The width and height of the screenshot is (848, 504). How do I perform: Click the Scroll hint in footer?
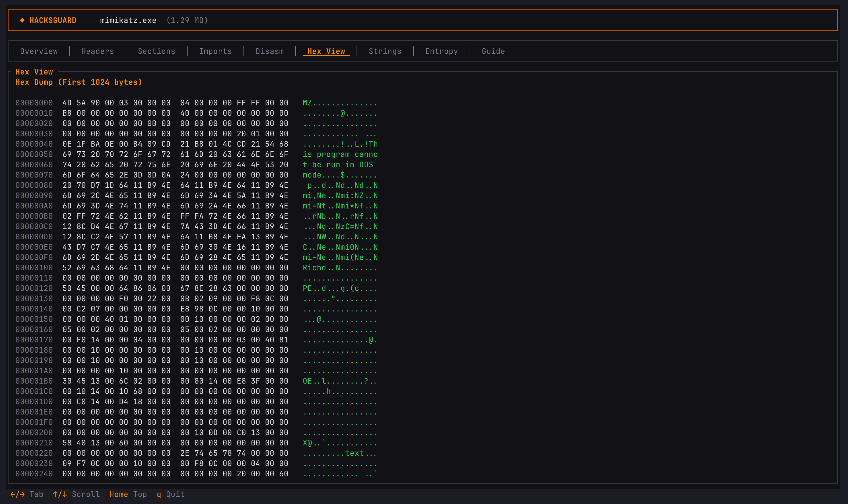pyautogui.click(x=77, y=495)
